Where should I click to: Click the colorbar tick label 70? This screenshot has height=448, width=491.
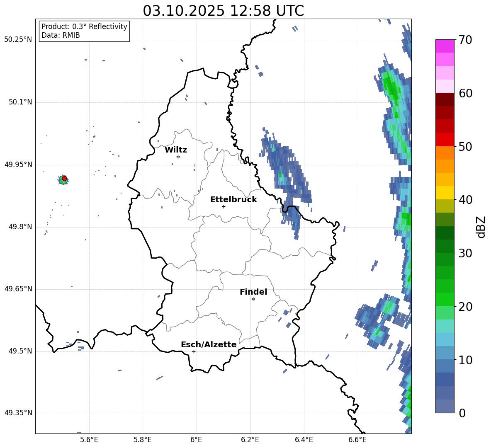point(465,40)
